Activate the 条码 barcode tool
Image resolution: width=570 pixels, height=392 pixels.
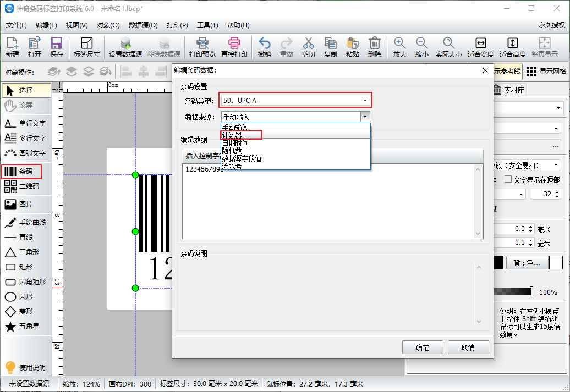pyautogui.click(x=22, y=172)
